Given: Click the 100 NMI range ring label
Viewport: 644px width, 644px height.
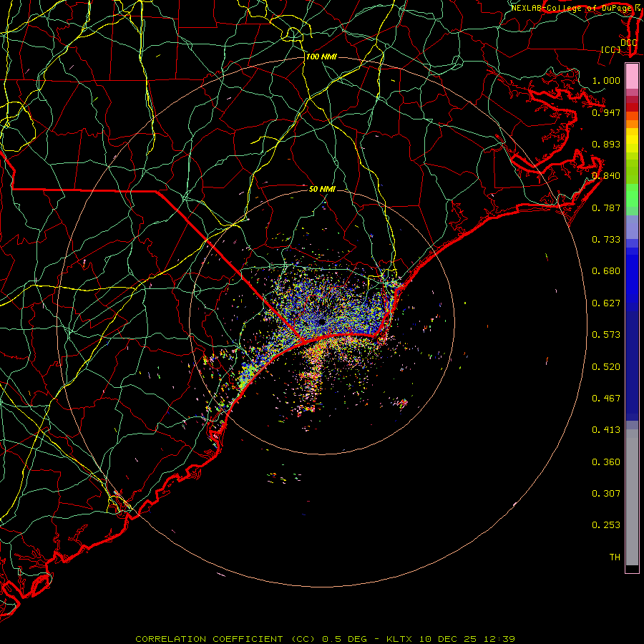Looking at the screenshot, I should pos(321,57).
